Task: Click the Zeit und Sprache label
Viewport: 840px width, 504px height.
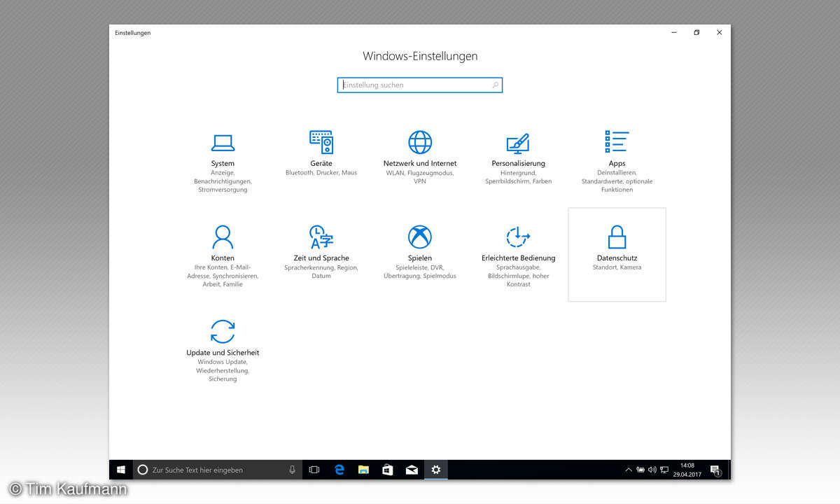Action: (321, 258)
